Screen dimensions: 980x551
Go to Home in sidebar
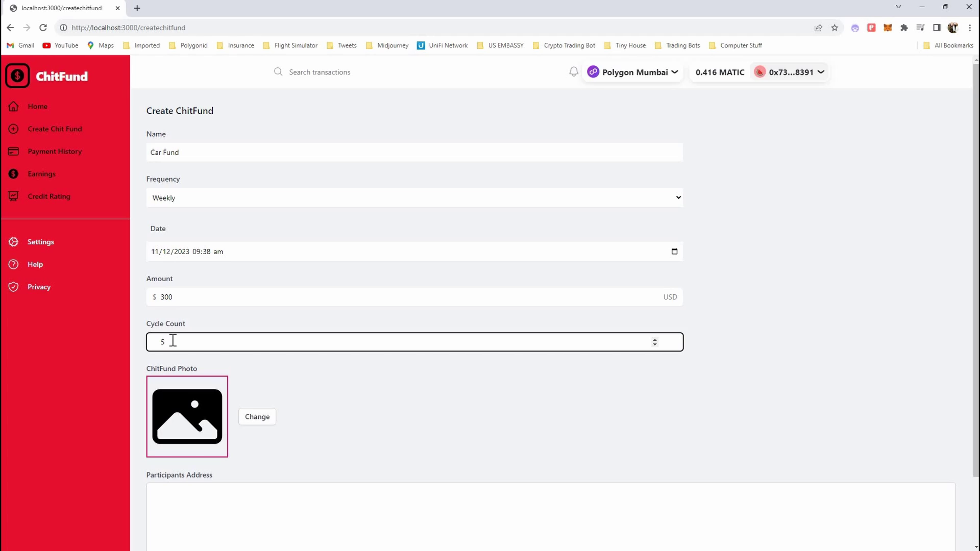point(37,107)
